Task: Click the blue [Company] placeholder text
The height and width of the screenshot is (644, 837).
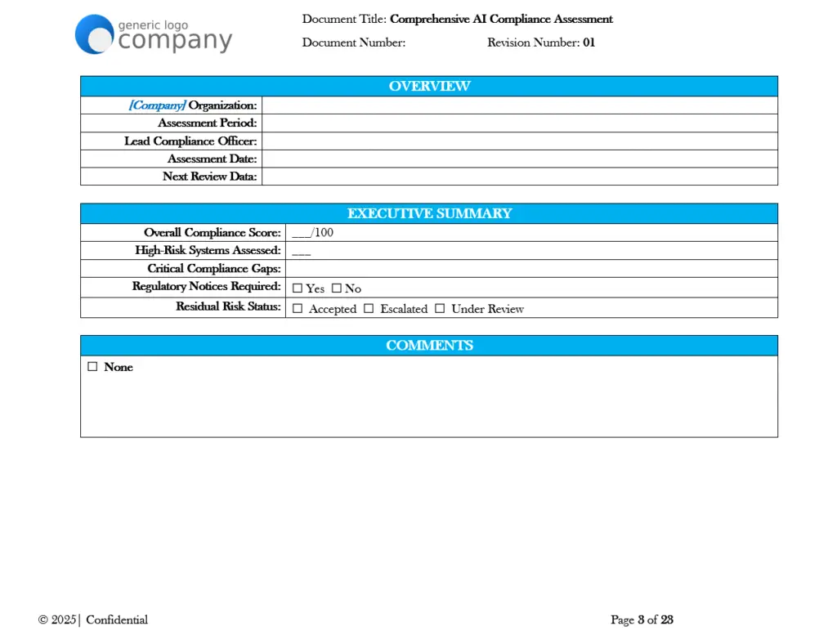Action: 158,105
